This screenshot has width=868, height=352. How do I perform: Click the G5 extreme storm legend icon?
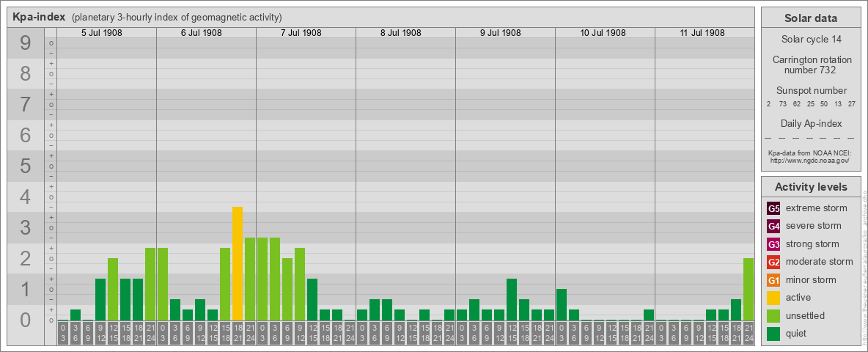(773, 209)
